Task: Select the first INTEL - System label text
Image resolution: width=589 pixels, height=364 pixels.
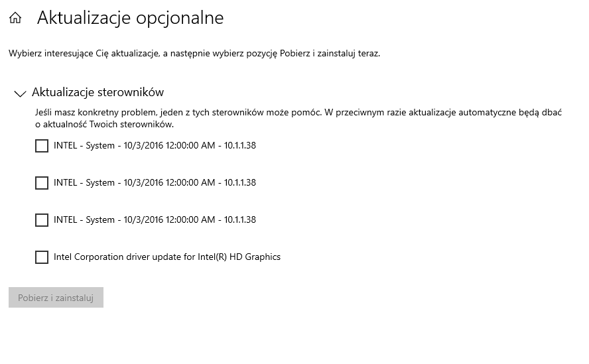Action: click(155, 145)
